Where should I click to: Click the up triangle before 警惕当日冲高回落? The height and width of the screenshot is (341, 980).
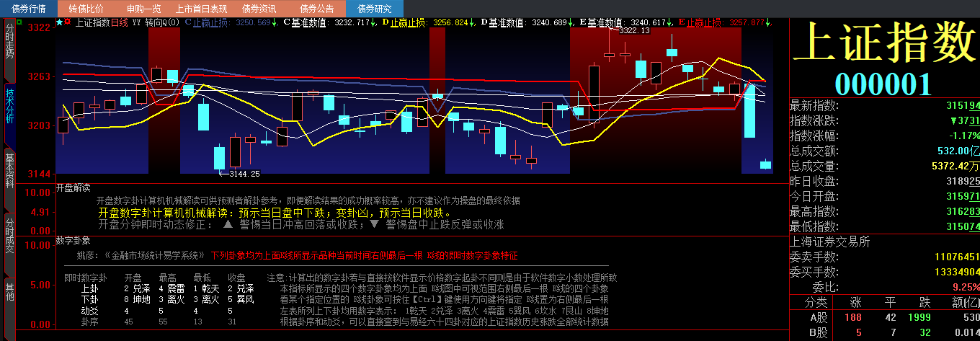click(228, 224)
